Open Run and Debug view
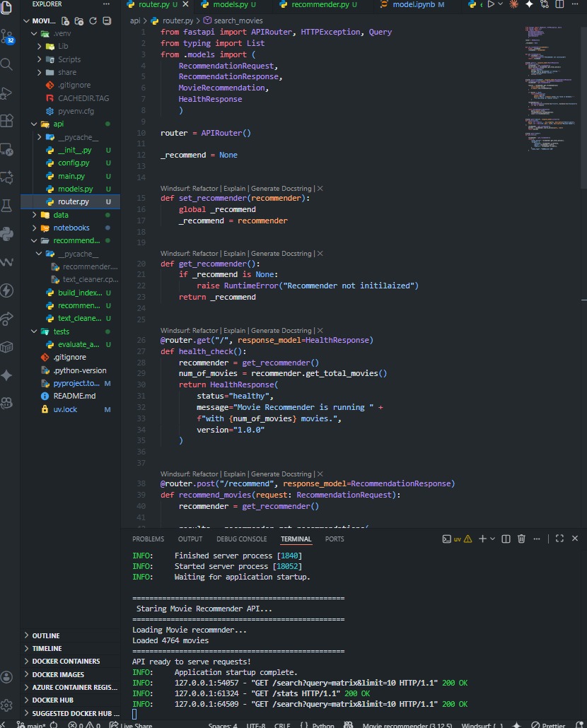Screen dimensions: 587x728 click(6, 93)
